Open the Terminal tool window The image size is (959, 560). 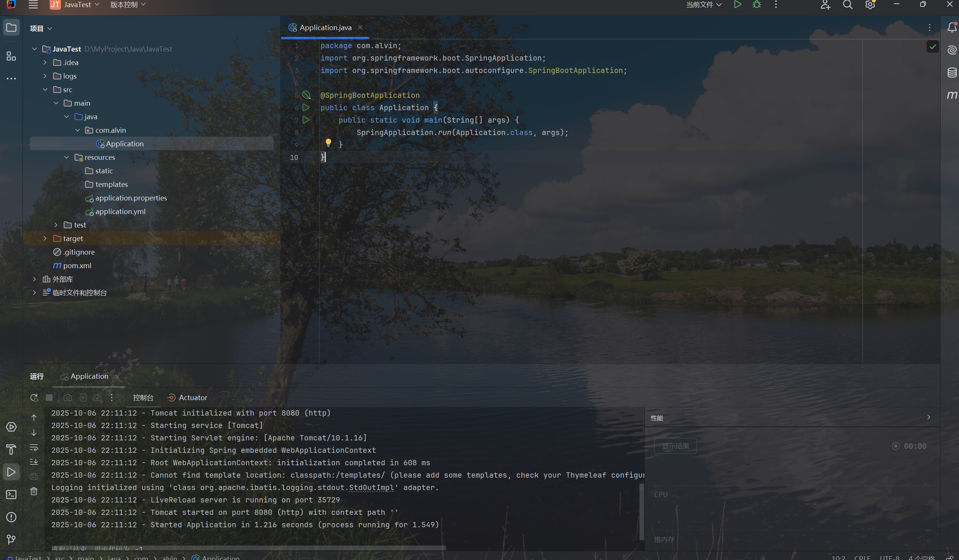click(11, 495)
